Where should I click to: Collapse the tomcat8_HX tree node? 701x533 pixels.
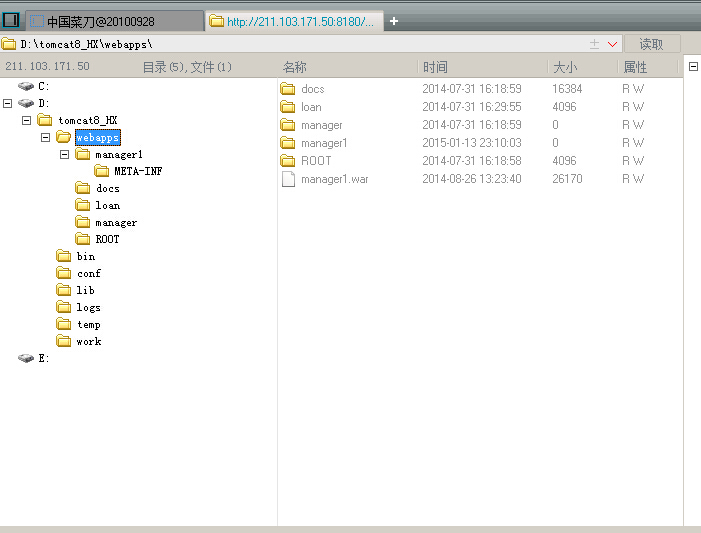click(x=26, y=120)
